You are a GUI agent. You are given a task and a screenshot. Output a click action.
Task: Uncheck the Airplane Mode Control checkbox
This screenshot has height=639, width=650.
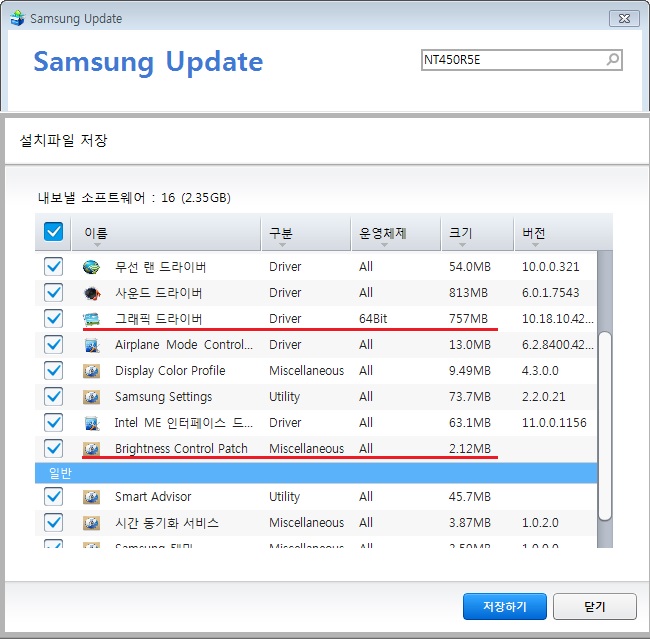53,345
